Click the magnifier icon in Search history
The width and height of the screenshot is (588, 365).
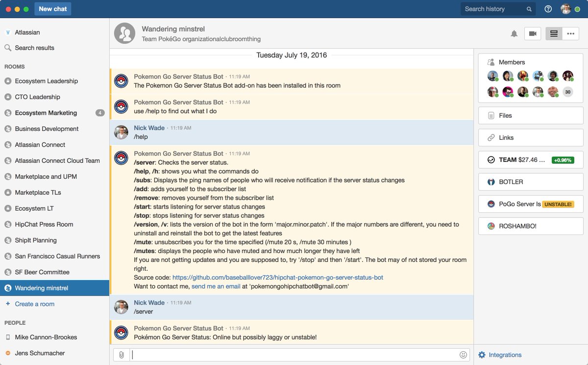(529, 9)
